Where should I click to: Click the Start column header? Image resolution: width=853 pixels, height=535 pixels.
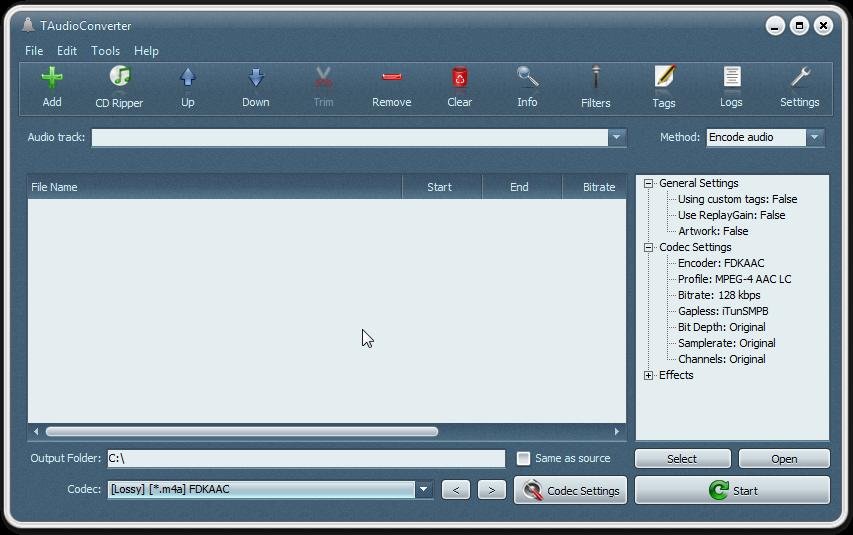pos(442,187)
